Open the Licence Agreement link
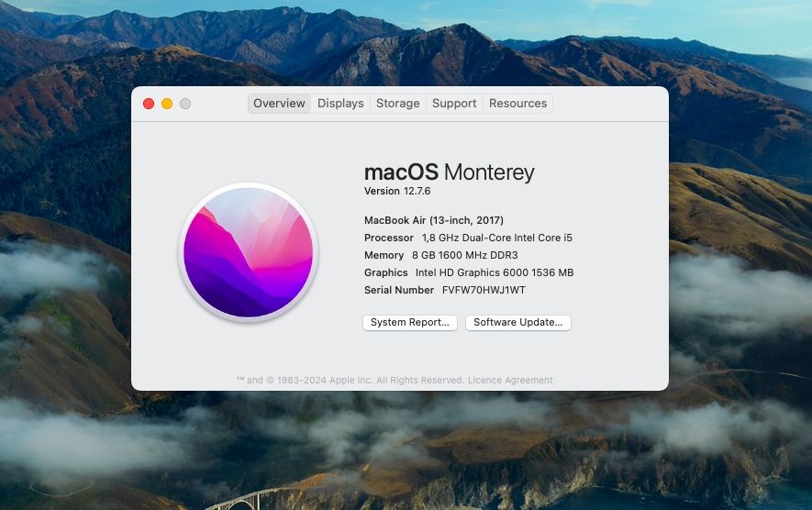The image size is (812, 510). (510, 380)
